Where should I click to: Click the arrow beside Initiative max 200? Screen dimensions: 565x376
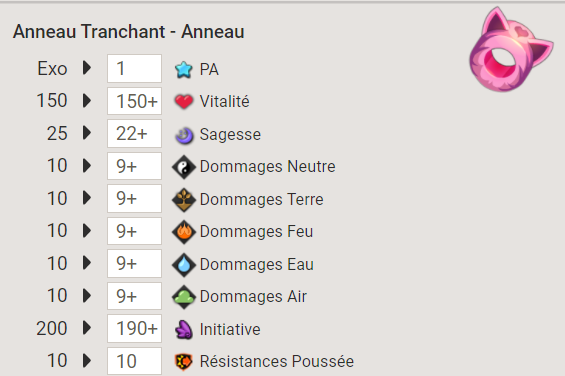coord(87,328)
